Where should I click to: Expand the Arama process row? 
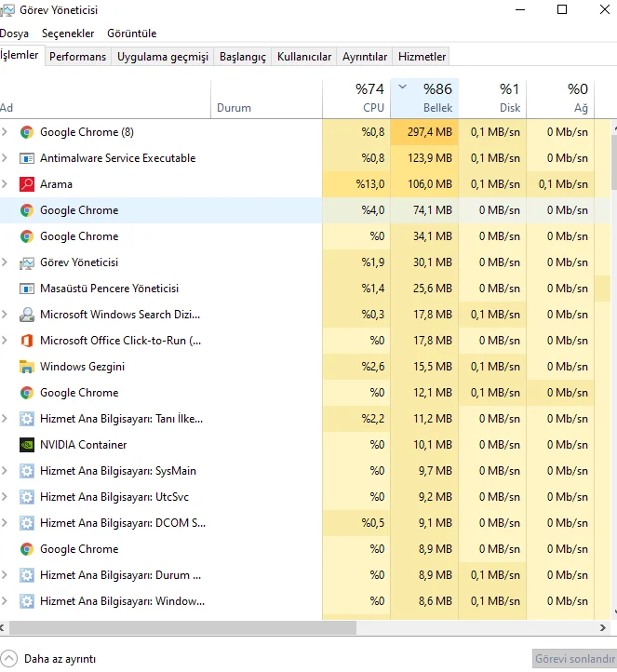pos(6,184)
